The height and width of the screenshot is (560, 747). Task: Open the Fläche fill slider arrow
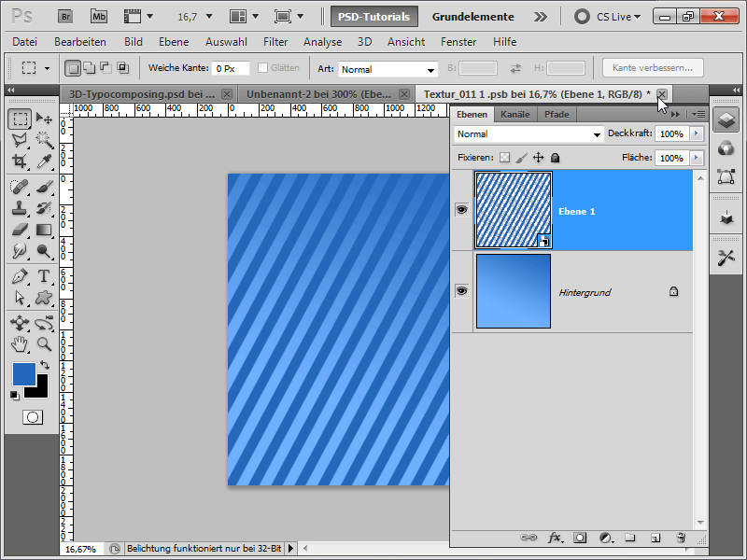coord(697,158)
